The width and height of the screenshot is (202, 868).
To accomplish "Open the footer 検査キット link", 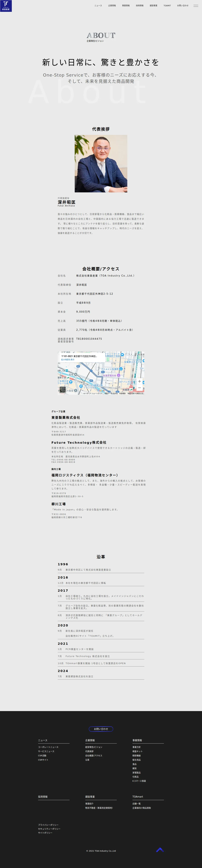I will click(137, 751).
